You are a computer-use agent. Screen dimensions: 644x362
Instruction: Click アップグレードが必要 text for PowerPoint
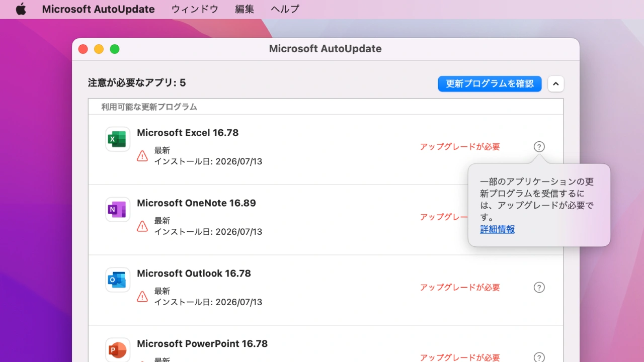tap(460, 357)
